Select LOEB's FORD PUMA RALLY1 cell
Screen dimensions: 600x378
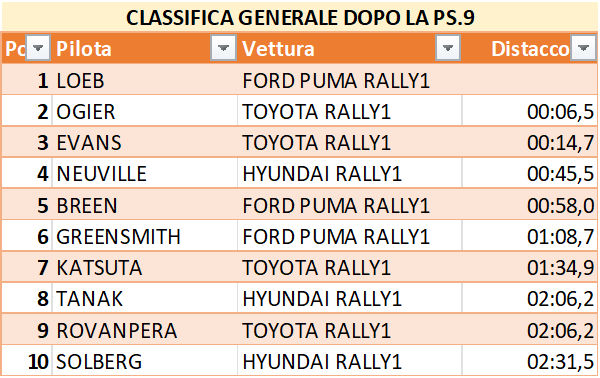tap(349, 80)
